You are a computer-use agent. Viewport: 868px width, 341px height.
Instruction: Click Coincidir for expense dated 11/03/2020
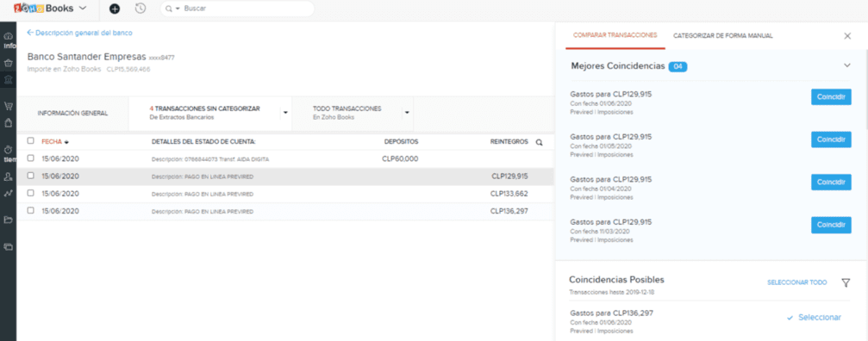coord(831,225)
